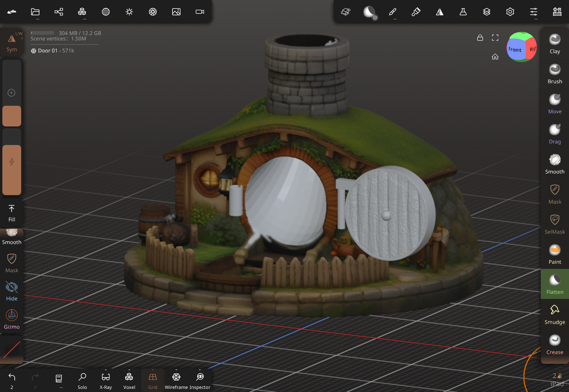Toggle X-Ray mode
569x392 pixels.
(106, 381)
